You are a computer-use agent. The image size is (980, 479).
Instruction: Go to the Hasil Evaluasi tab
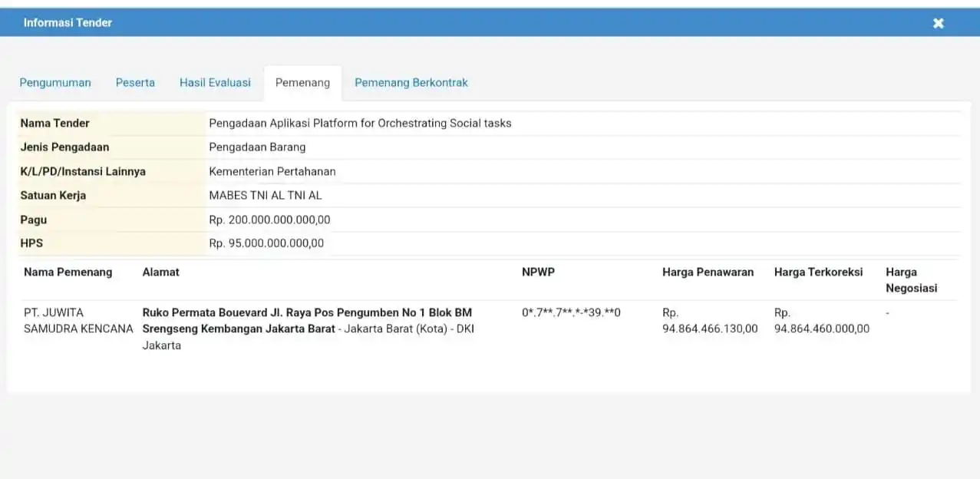[215, 83]
